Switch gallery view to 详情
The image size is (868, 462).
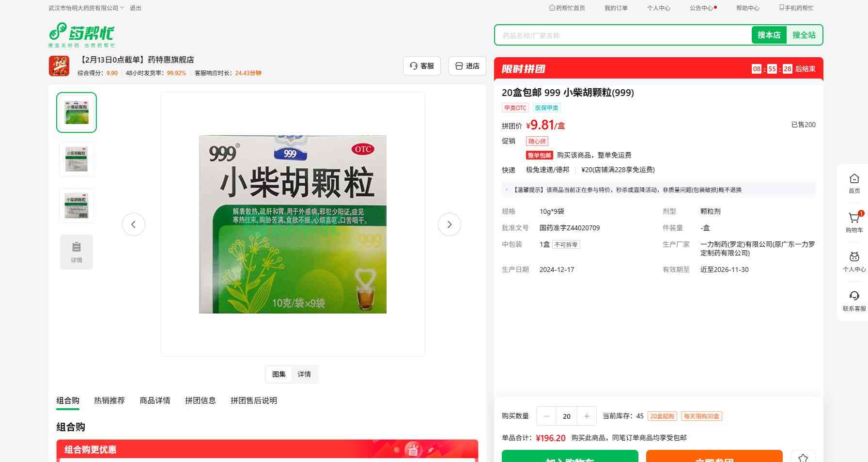click(x=304, y=374)
